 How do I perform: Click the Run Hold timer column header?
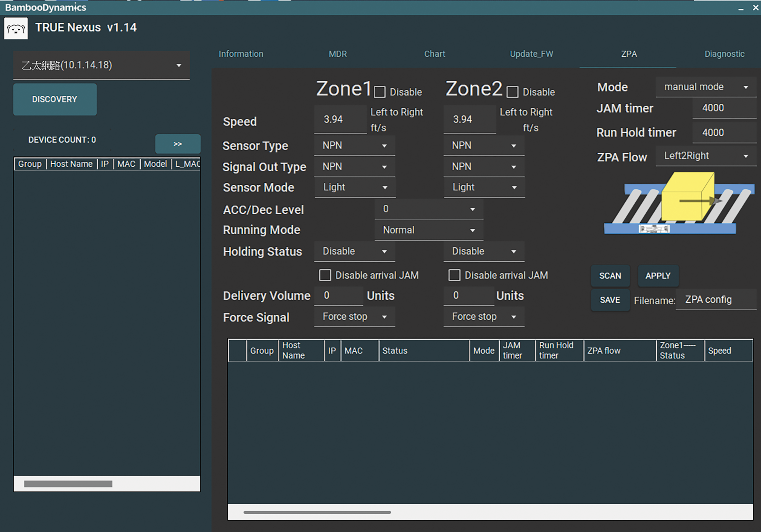coord(559,351)
